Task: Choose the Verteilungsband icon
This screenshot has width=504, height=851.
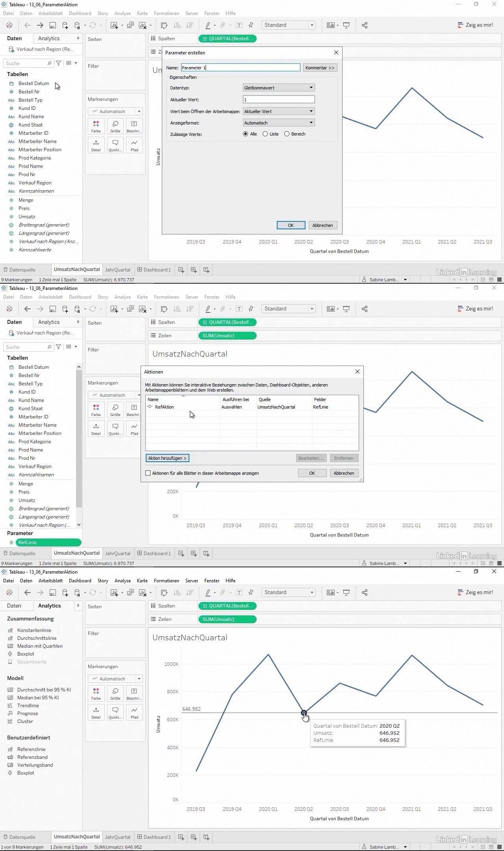Action: (10, 765)
